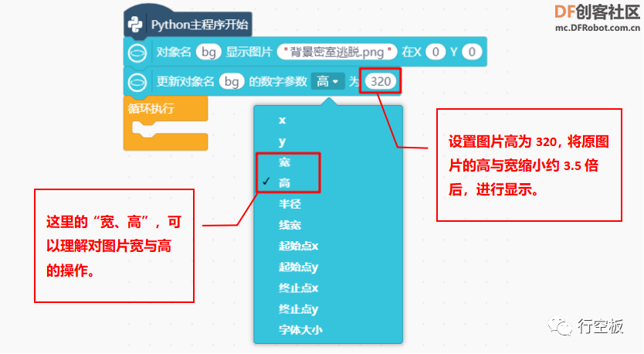
Task: Open the 高 parameter dropdown
Action: (327, 81)
